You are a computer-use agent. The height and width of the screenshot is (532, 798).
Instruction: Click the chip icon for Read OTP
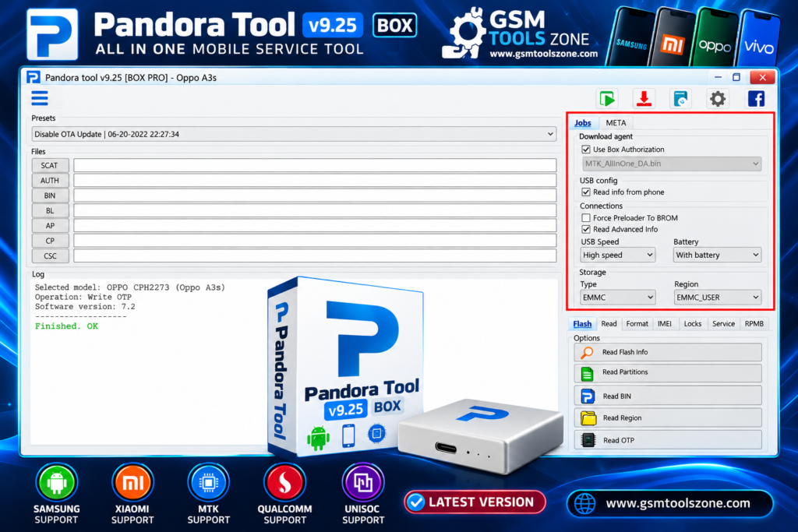coord(588,440)
